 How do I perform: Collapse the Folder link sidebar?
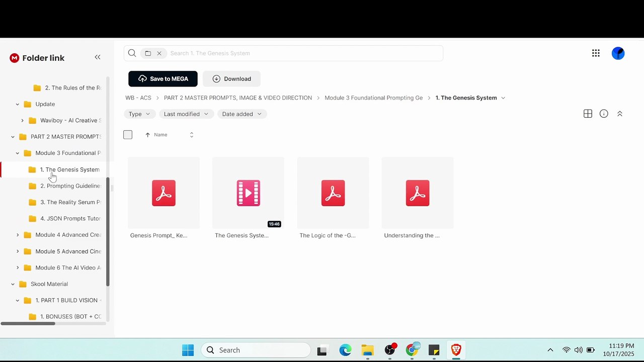pos(98,57)
